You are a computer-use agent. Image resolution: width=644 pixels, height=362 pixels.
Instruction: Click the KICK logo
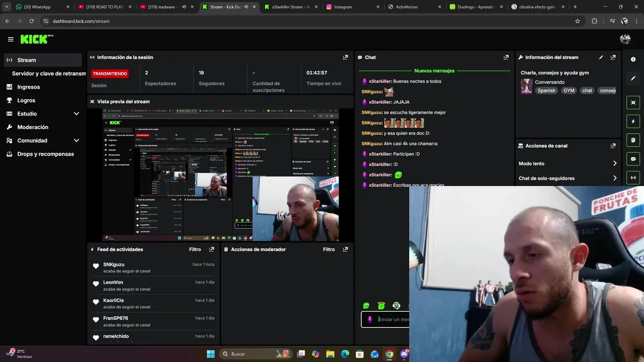tap(36, 39)
